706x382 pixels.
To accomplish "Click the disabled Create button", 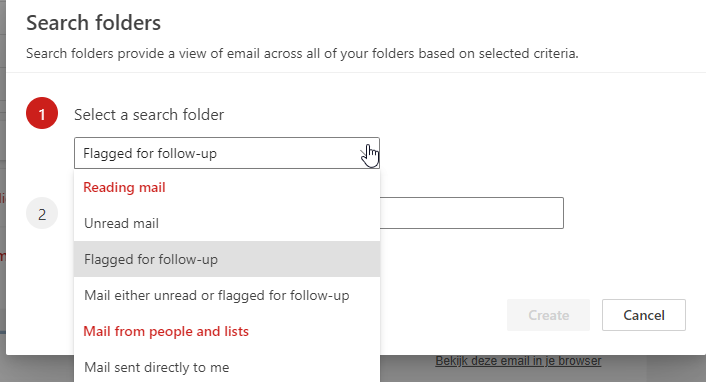I will 548,315.
